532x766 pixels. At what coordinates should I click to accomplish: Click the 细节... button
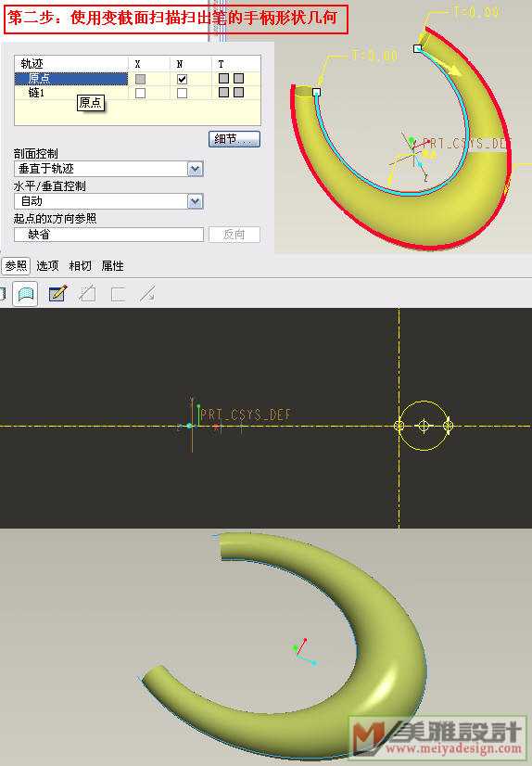[234, 139]
